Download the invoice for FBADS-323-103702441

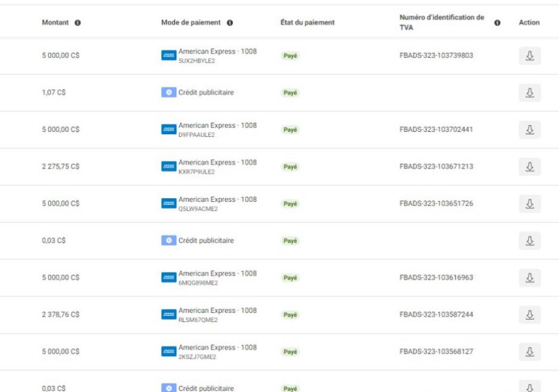(x=529, y=129)
